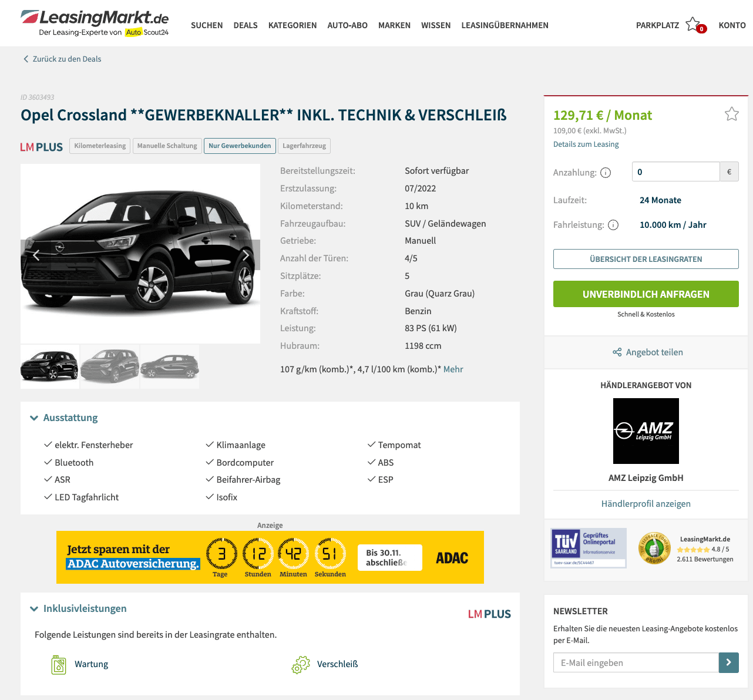Viewport: 753px width, 700px height.
Task: Click the AMZ Leipzig dealer logo
Action: [x=646, y=431]
